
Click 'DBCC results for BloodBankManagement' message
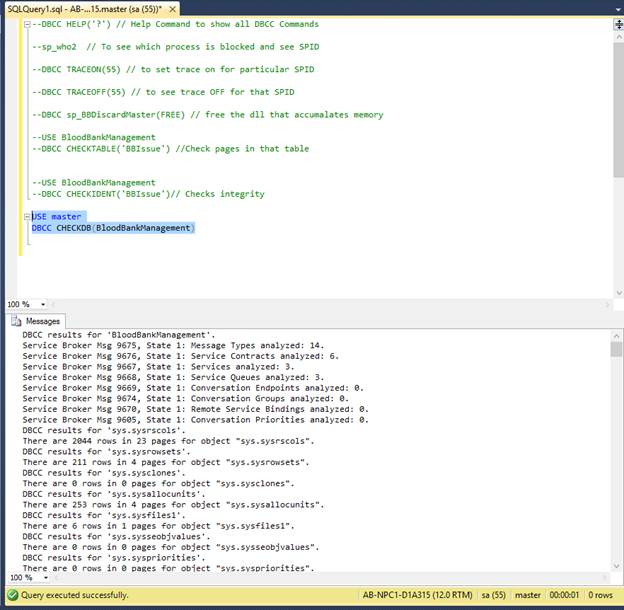click(119, 335)
